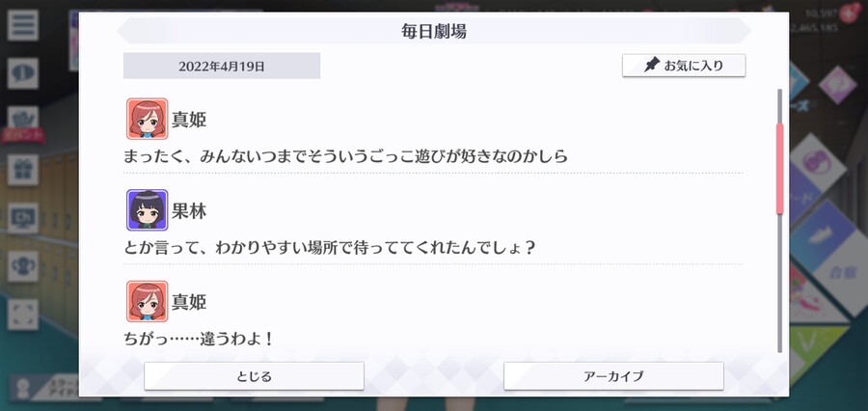Tap the first 真姫 avatar thumbnail
The height and width of the screenshot is (411, 868).
click(148, 119)
